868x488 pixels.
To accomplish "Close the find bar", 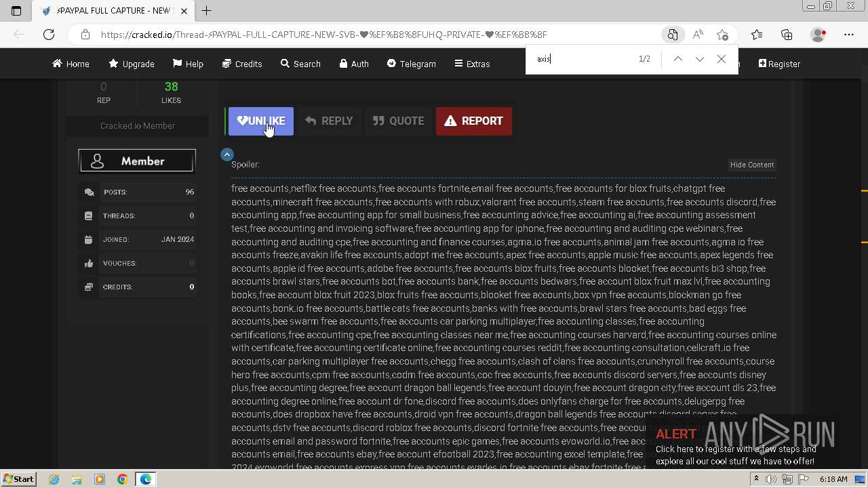I will [722, 59].
